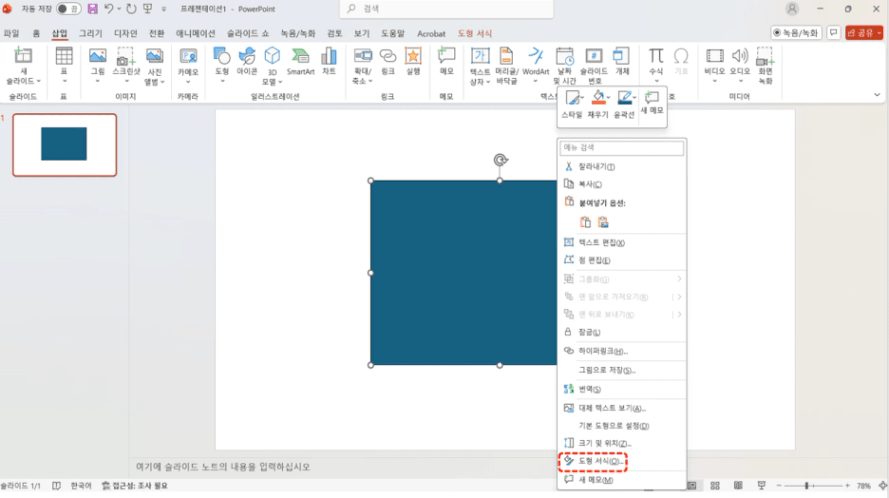Insert a new slide from ribbon

click(23, 66)
